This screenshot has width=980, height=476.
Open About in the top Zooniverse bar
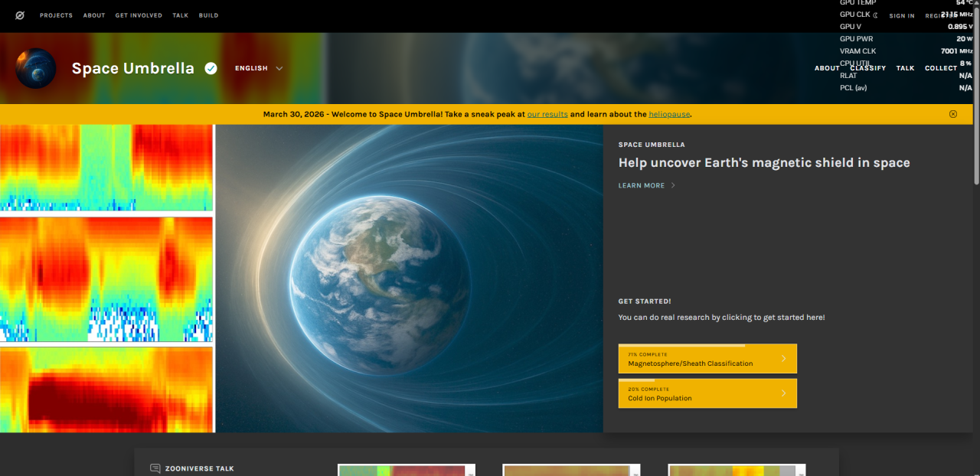click(94, 15)
